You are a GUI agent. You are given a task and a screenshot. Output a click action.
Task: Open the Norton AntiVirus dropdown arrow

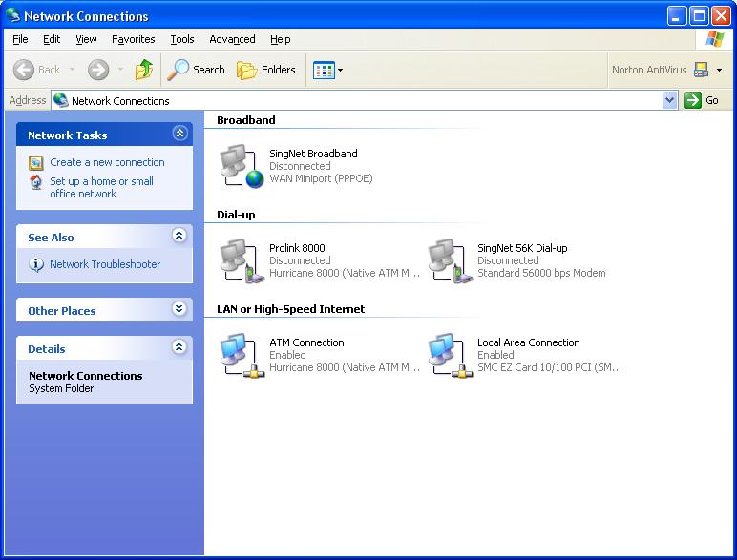(719, 70)
